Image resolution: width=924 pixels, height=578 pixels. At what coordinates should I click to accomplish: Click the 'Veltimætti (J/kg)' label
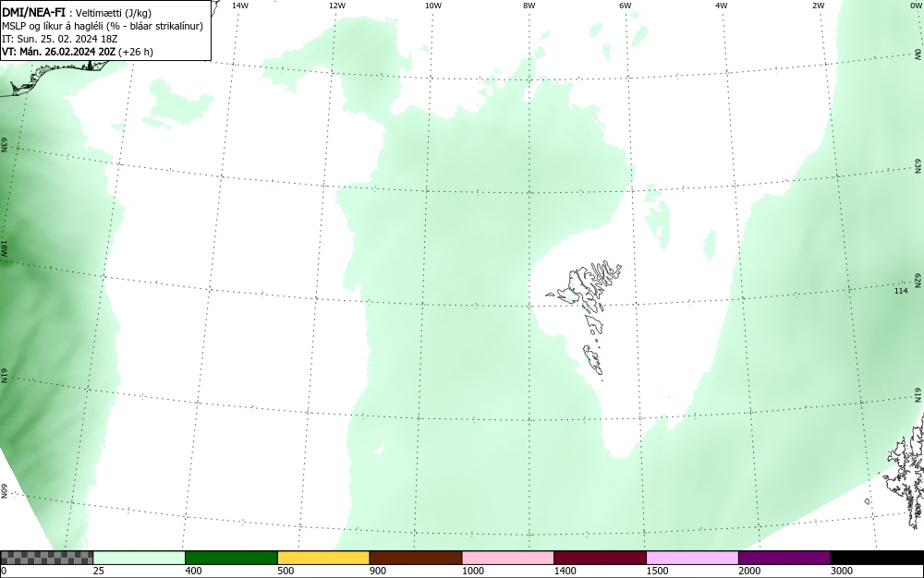tap(113, 13)
